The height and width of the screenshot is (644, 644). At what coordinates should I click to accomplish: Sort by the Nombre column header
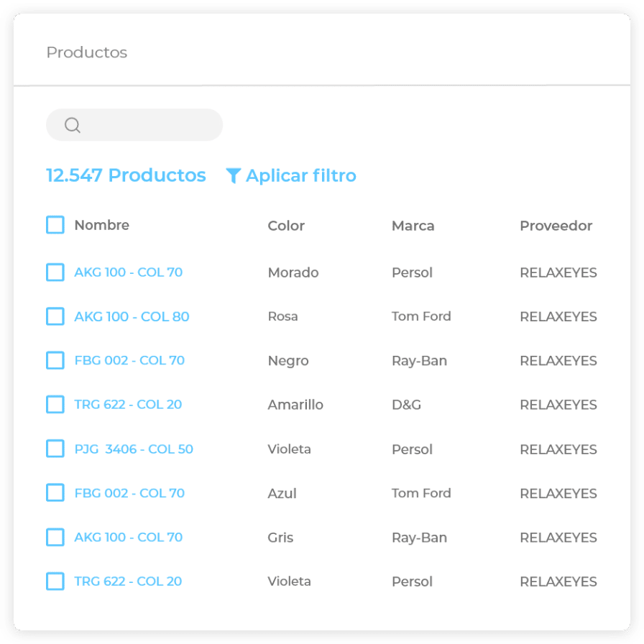101,225
